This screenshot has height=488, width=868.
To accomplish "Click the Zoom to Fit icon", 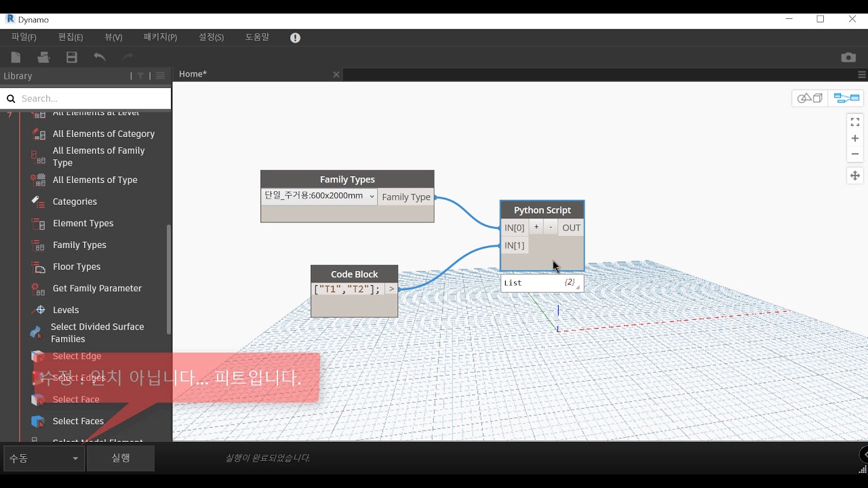I will click(x=855, y=122).
